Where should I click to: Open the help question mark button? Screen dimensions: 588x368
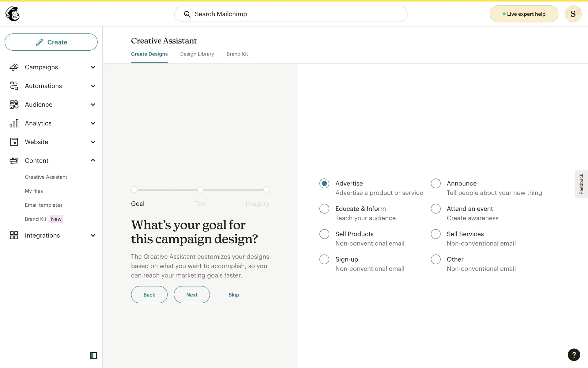(x=574, y=355)
